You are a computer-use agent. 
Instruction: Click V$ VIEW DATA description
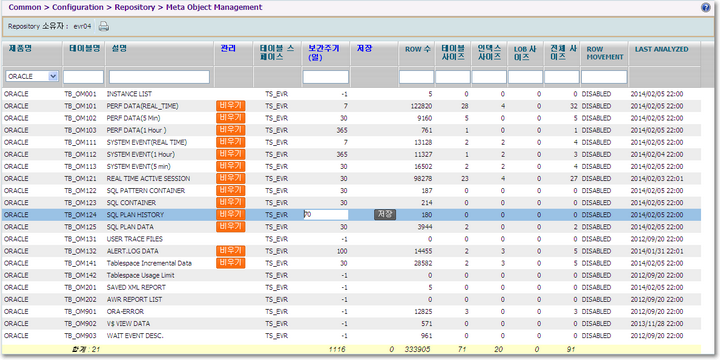click(x=128, y=324)
